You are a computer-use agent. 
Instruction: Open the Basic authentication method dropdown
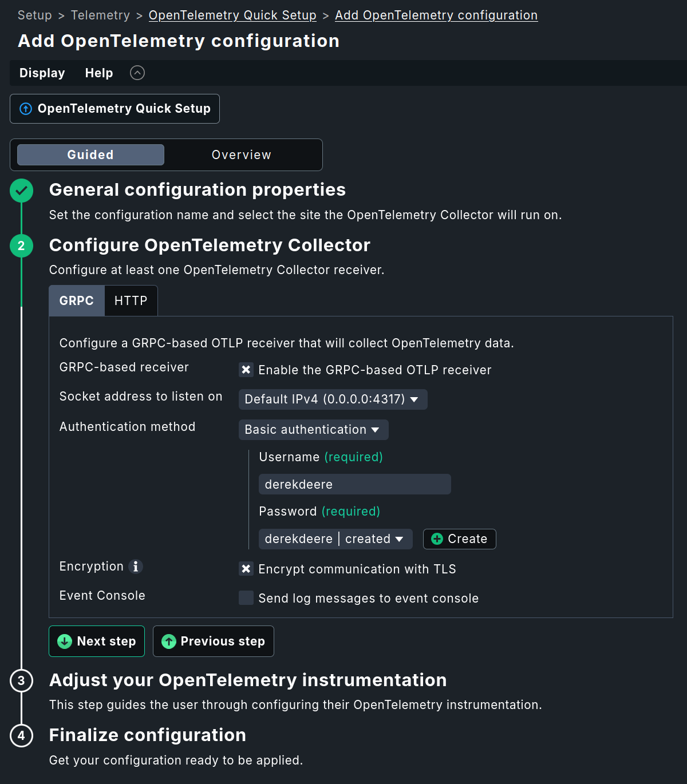[x=313, y=430]
